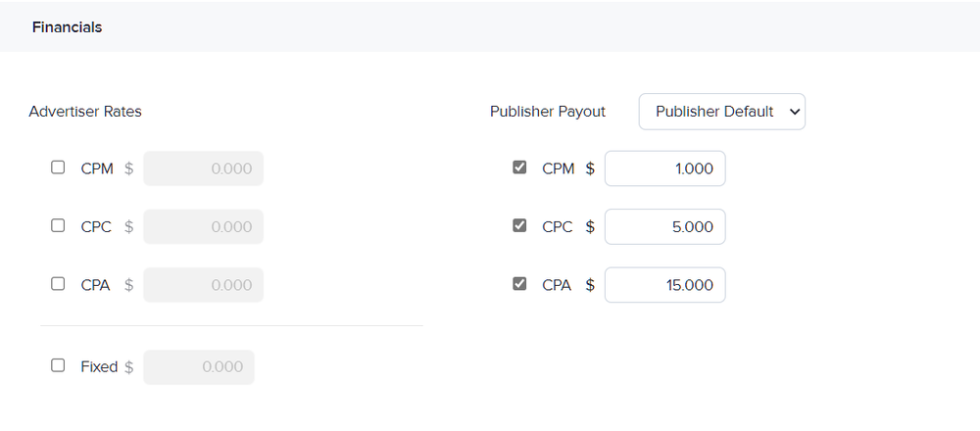Click the Advertiser CPM amount field
The height and width of the screenshot is (431, 980).
203,168
